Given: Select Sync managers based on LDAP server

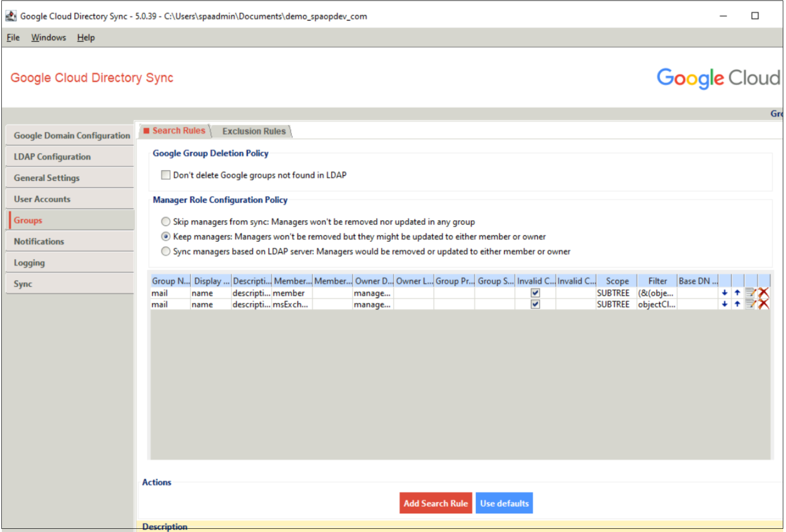Looking at the screenshot, I should (166, 251).
